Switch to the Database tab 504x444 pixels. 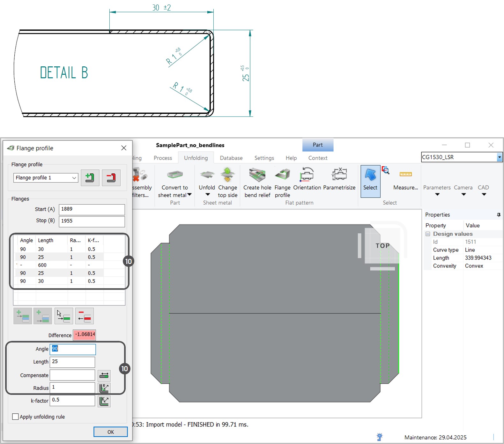(x=231, y=158)
